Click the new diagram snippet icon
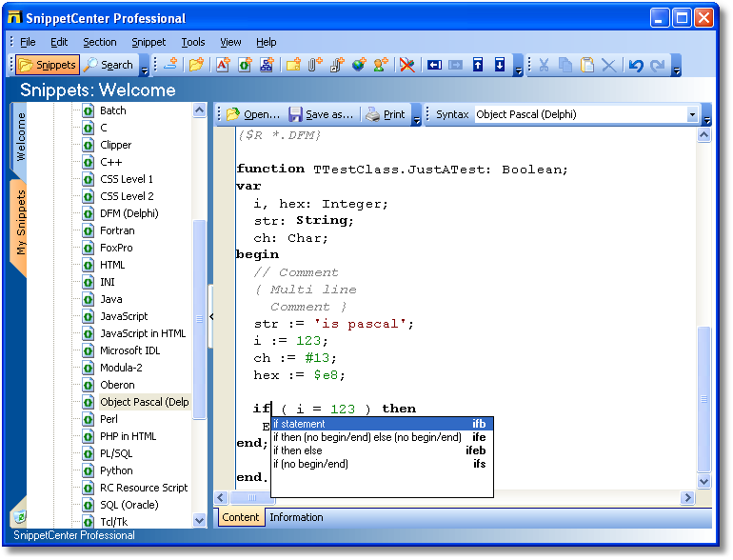 (267, 65)
